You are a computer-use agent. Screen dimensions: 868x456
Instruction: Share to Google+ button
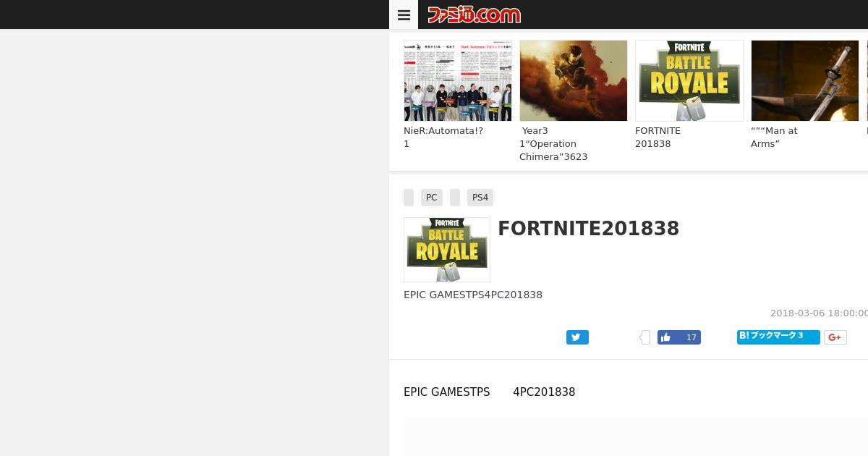coord(835,337)
